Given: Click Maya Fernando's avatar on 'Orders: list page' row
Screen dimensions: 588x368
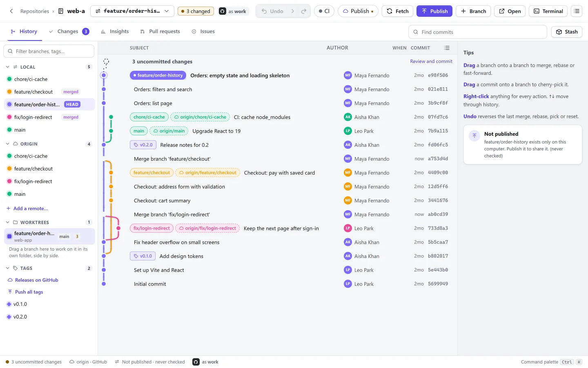Looking at the screenshot, I should click(348, 103).
